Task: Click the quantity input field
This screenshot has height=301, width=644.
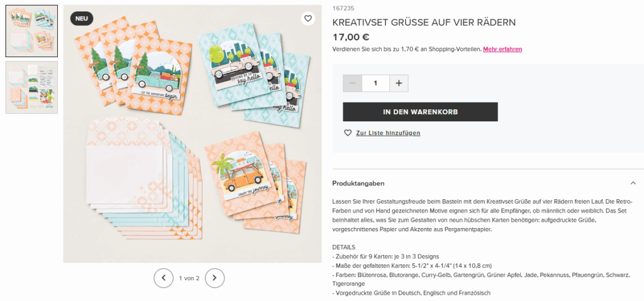Action: tap(375, 83)
